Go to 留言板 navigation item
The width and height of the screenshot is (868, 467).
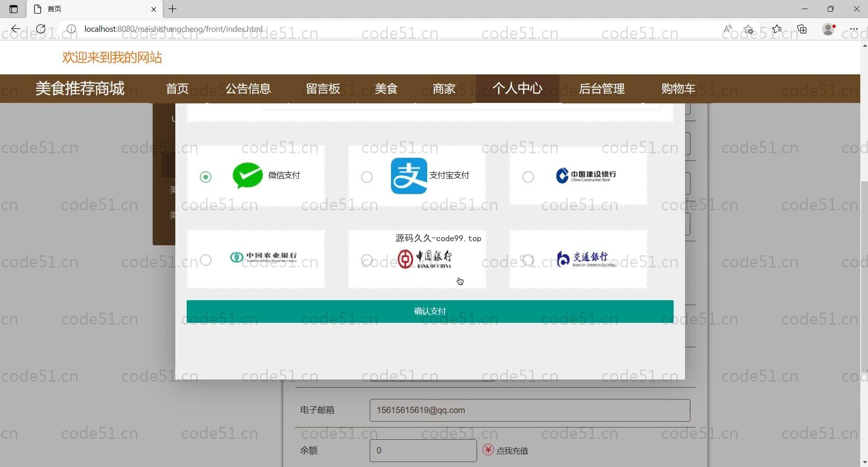pyautogui.click(x=323, y=88)
